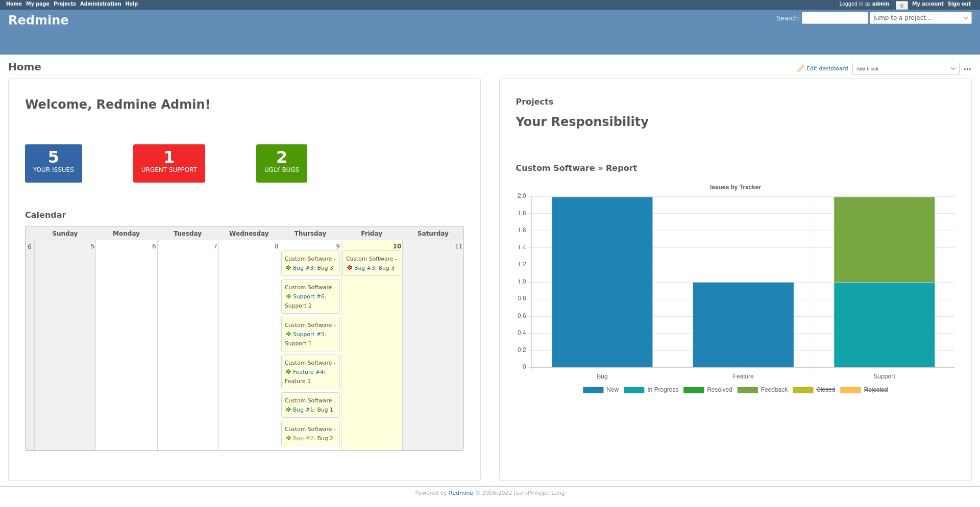Viewport: 980px width, 507px height.
Task: Open the Jump to a project dropdown
Action: 921,18
